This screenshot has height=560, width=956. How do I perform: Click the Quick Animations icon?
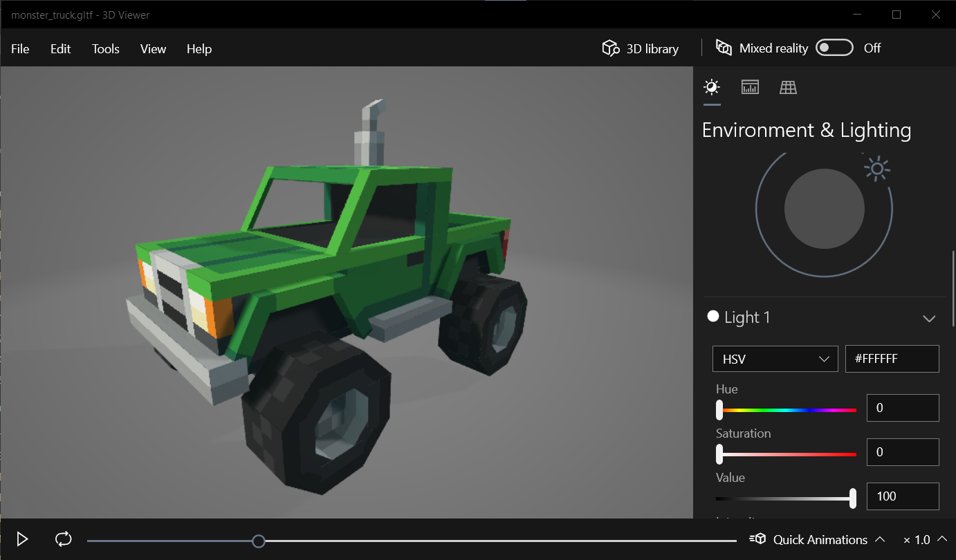pos(757,539)
